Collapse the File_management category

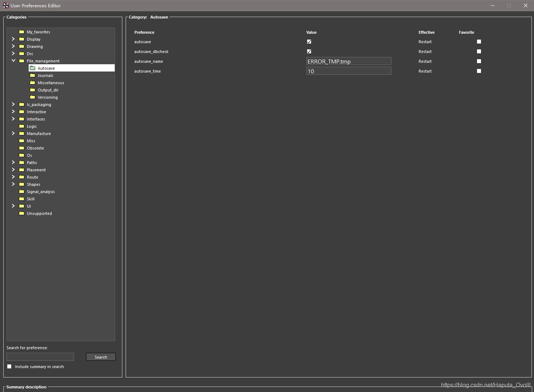[13, 61]
